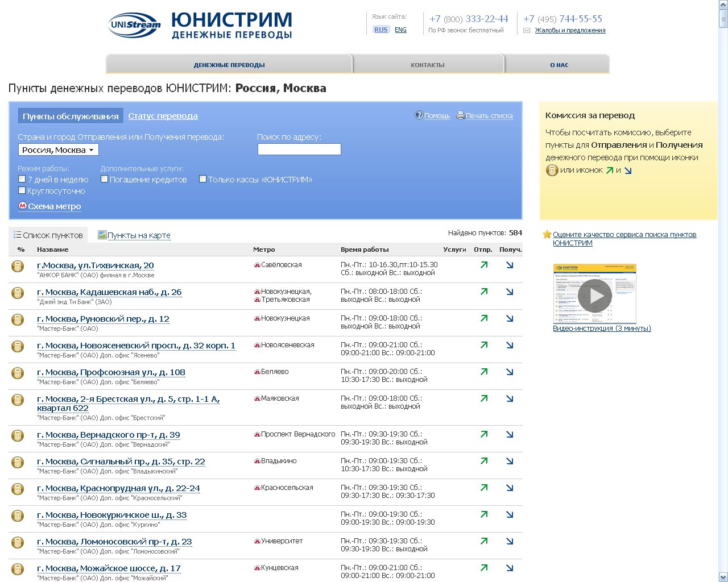Click send arrow for Кадашевская наб. row
The height and width of the screenshot is (582, 728).
[x=484, y=292]
